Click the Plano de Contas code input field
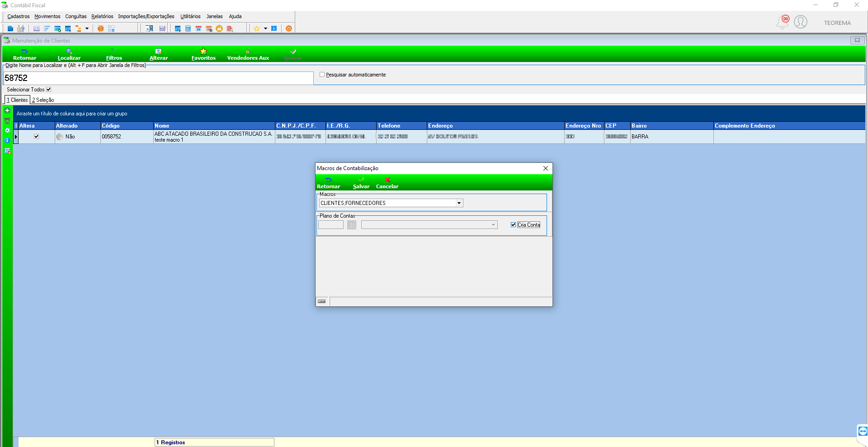Screen dimensions: 868x447 point(331,225)
